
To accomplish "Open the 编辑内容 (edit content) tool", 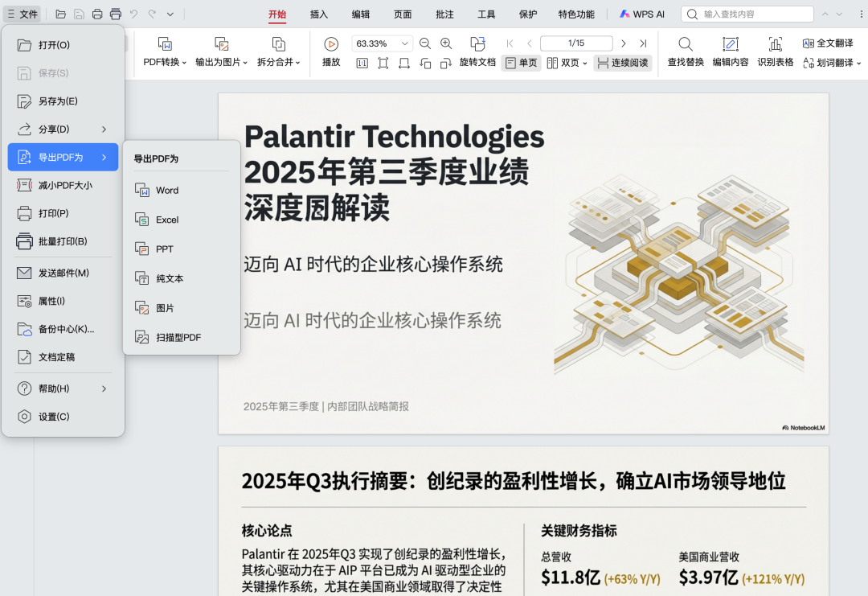I will [x=730, y=52].
